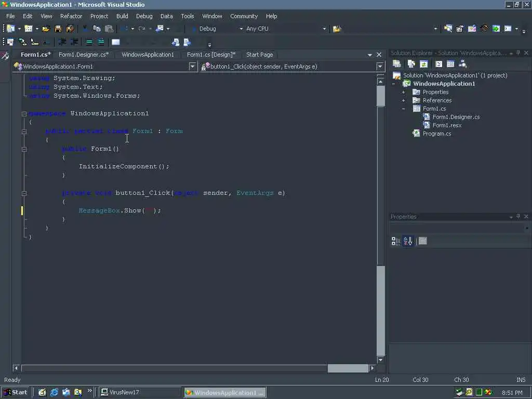Go to previous bookmark icon
Viewport: 532px width, 399px height.
click(176, 42)
